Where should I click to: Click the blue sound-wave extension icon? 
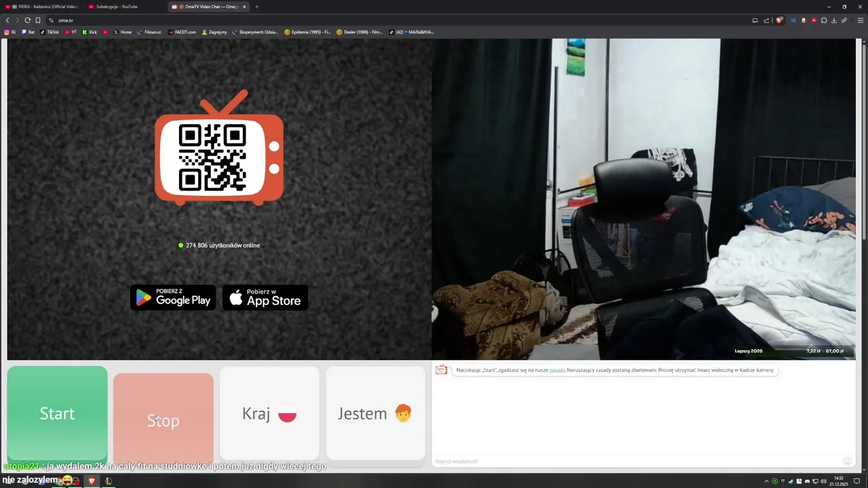point(793,20)
